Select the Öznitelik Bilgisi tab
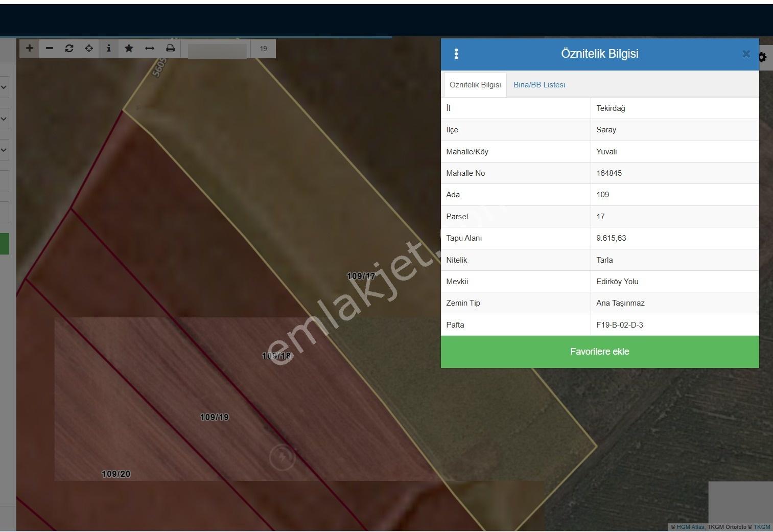Image resolution: width=773 pixels, height=532 pixels. 475,85
